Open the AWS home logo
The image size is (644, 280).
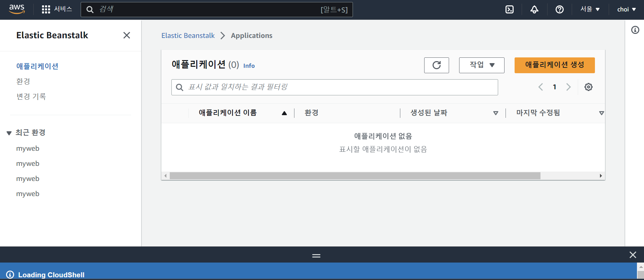(17, 9)
